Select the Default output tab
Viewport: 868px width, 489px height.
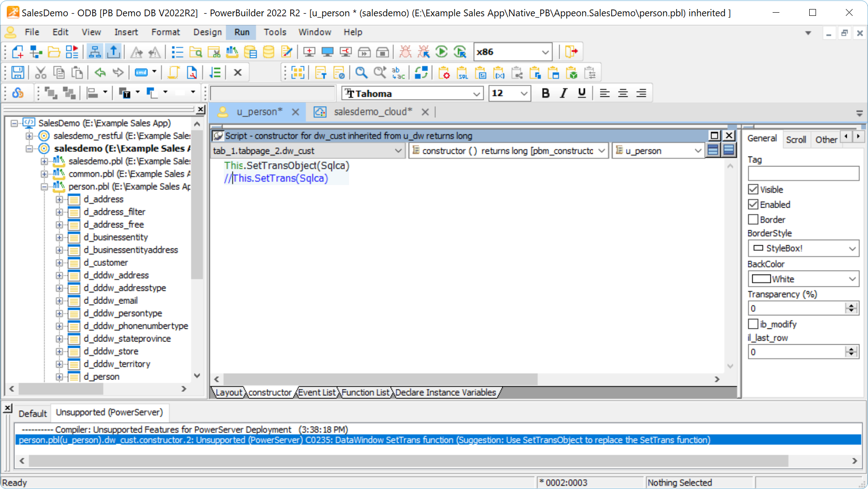(33, 413)
